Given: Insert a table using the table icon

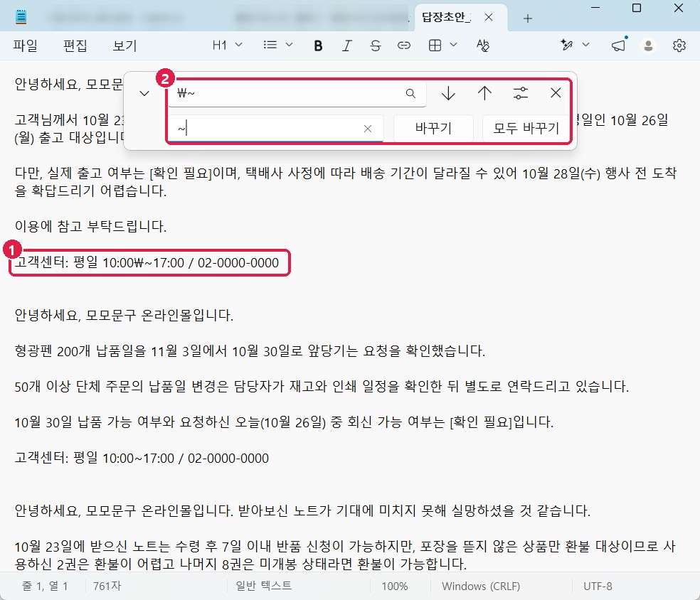Looking at the screenshot, I should 435,45.
